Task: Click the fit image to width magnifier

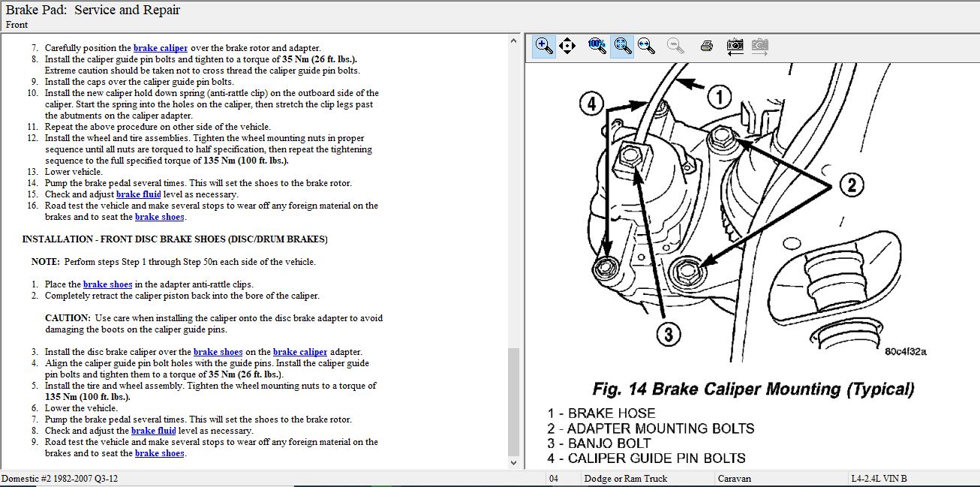Action: coord(645,46)
